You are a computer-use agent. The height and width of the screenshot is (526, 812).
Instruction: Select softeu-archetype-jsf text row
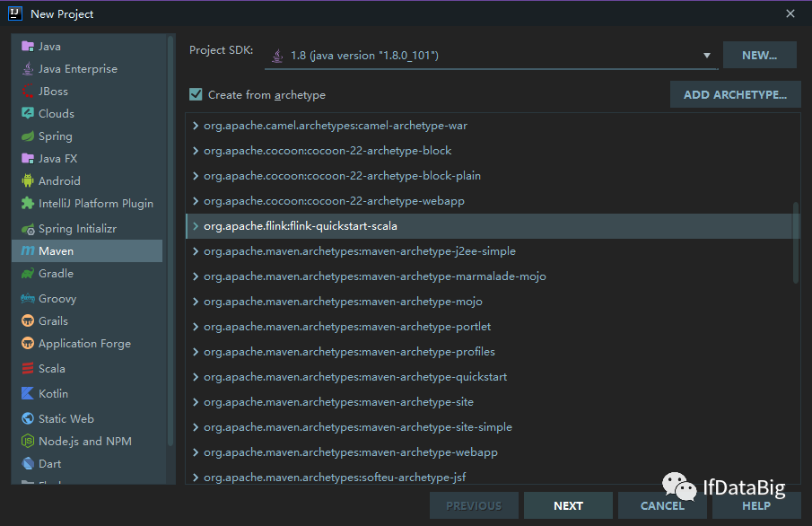[335, 478]
